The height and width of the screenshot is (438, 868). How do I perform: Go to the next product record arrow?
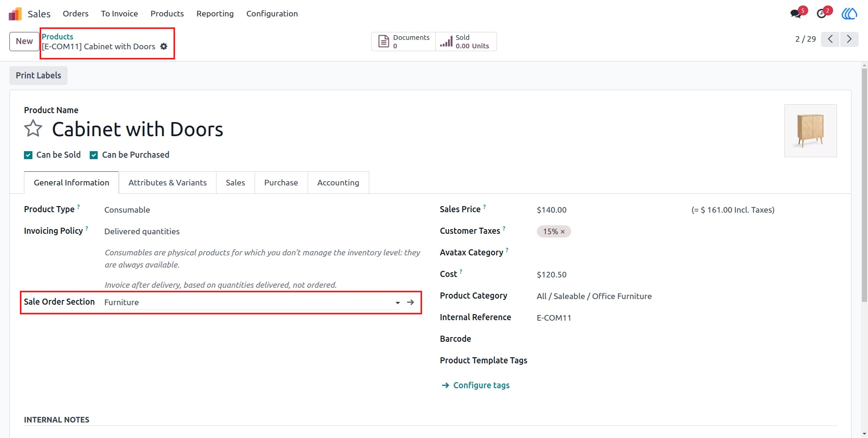pos(849,39)
